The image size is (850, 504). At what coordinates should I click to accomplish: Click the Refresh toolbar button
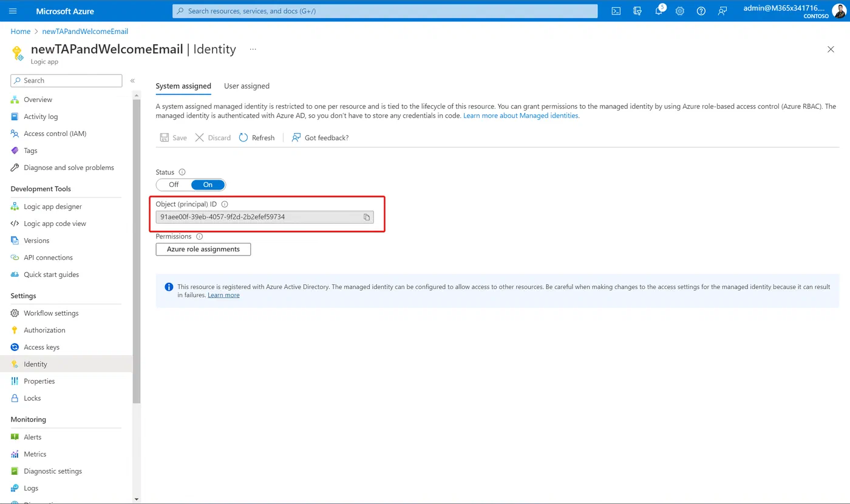257,138
